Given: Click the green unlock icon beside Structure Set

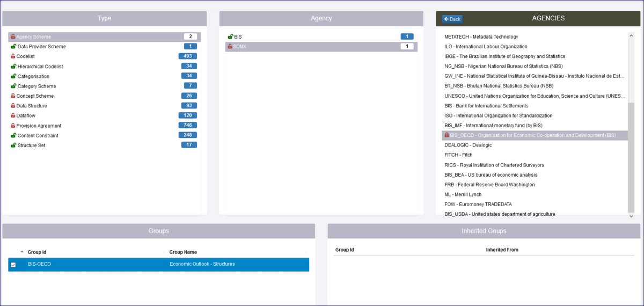Looking at the screenshot, I should click(13, 145).
